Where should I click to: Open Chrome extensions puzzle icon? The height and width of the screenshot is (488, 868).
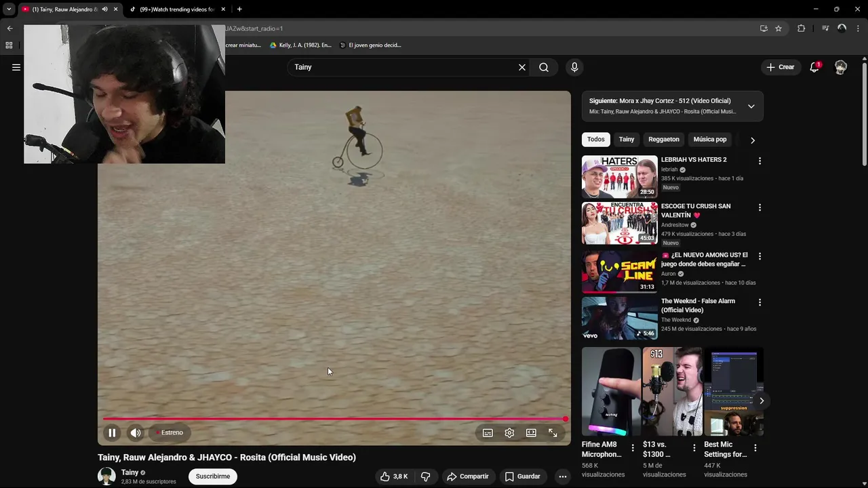click(801, 28)
